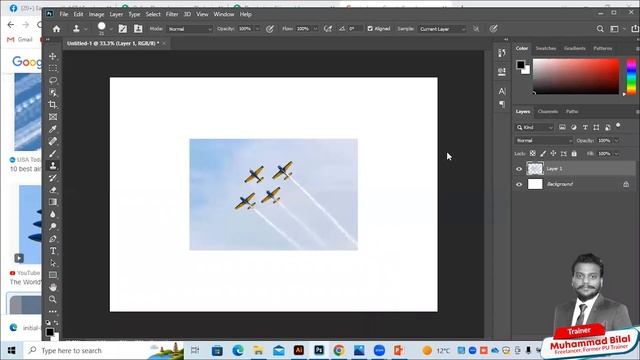The width and height of the screenshot is (640, 360).
Task: Toggle the Clone Source panel icon
Action: [x=138, y=29]
